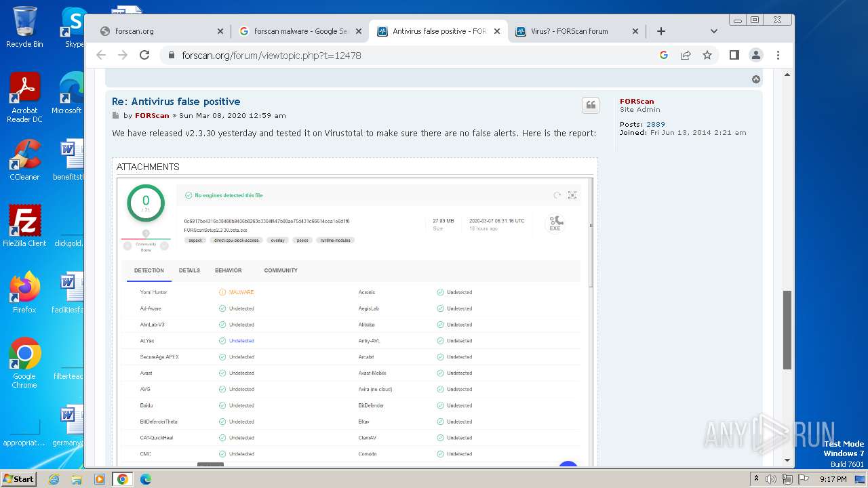868x488 pixels.
Task: Open Internet Explorer from the taskbar
Action: point(54,479)
